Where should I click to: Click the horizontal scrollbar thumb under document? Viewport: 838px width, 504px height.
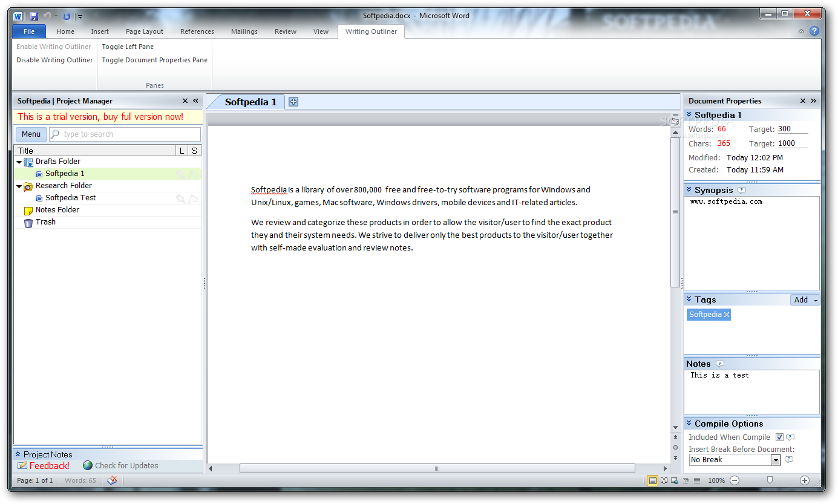(x=437, y=468)
